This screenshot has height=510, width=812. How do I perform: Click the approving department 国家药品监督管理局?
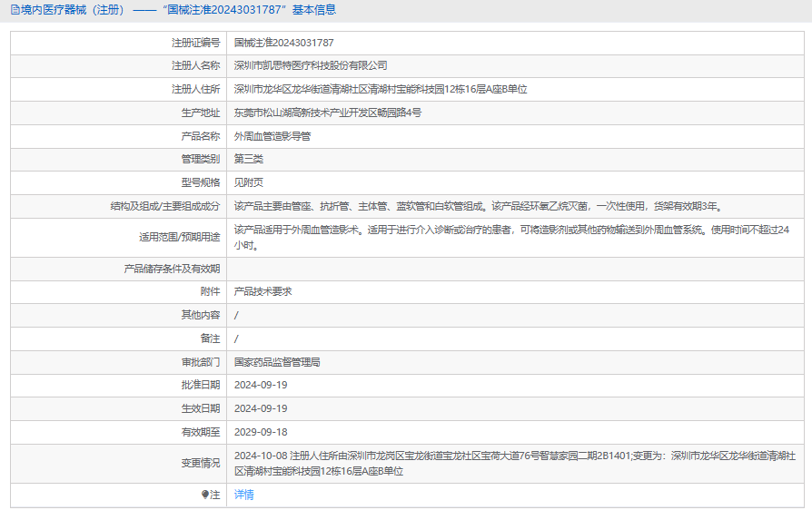(x=277, y=361)
